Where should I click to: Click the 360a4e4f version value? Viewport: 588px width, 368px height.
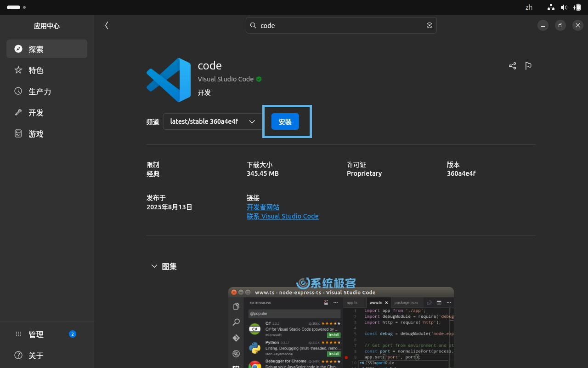click(x=461, y=173)
